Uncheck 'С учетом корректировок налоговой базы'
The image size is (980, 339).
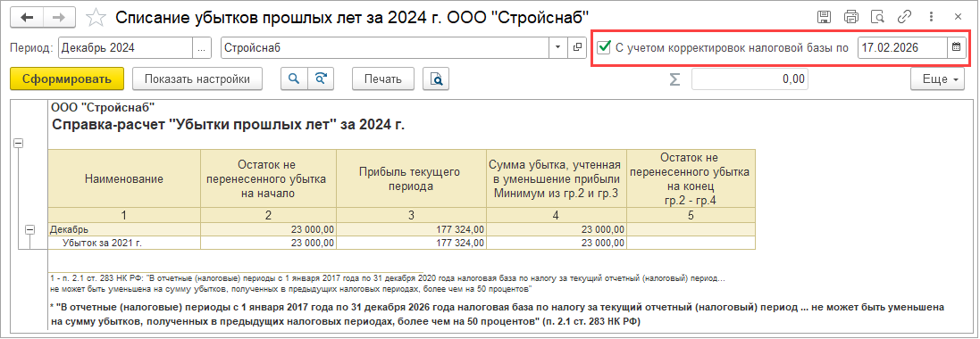tap(604, 47)
